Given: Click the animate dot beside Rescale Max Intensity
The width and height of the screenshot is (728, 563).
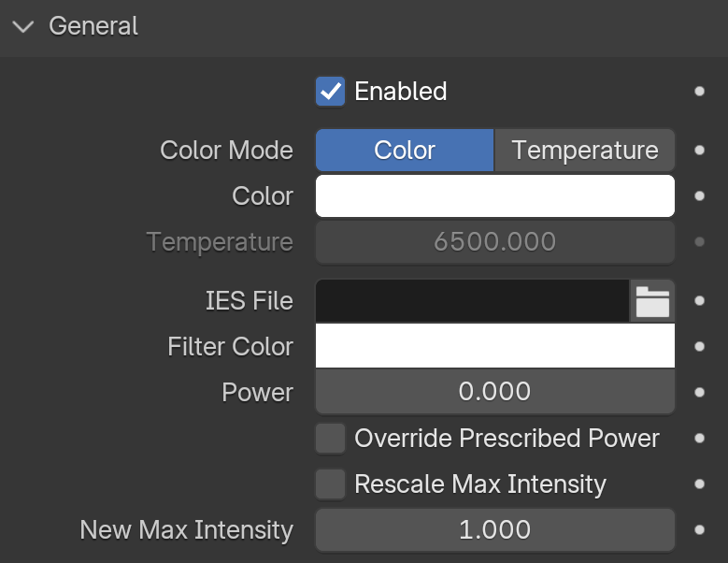Looking at the screenshot, I should (x=699, y=484).
